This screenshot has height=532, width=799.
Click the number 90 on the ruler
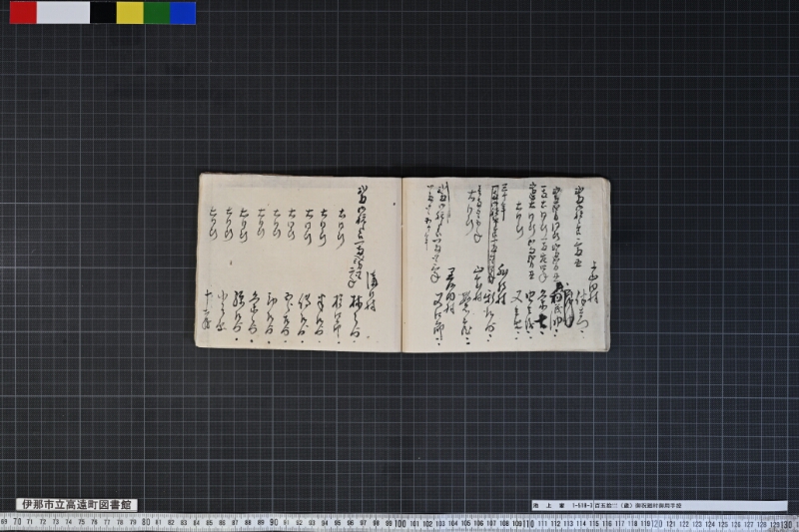tap(274, 522)
